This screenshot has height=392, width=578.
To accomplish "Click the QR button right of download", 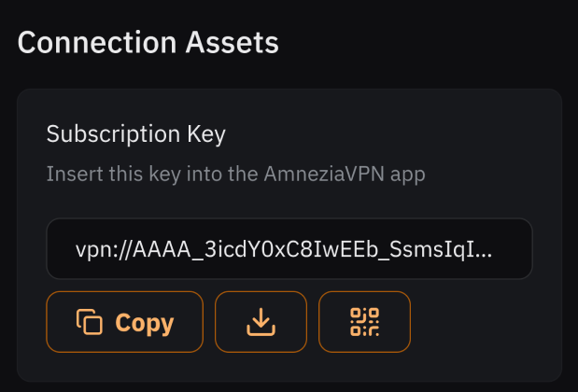I will point(364,322).
